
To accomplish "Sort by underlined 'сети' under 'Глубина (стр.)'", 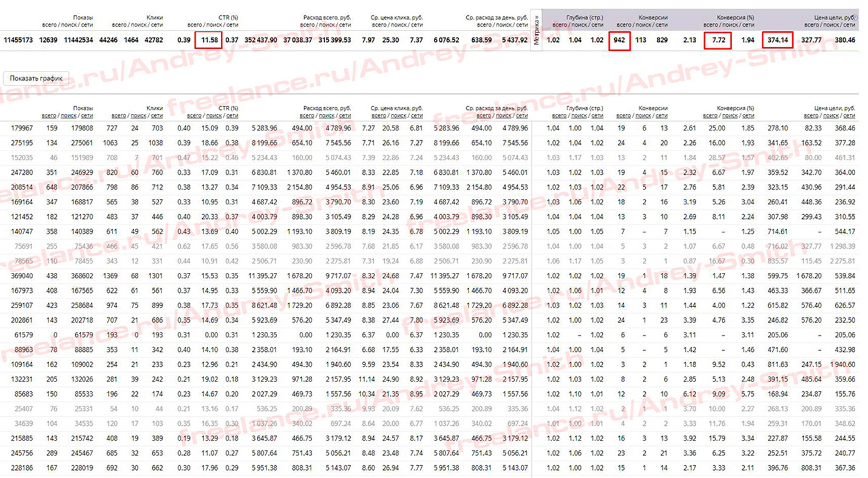I will (x=597, y=115).
